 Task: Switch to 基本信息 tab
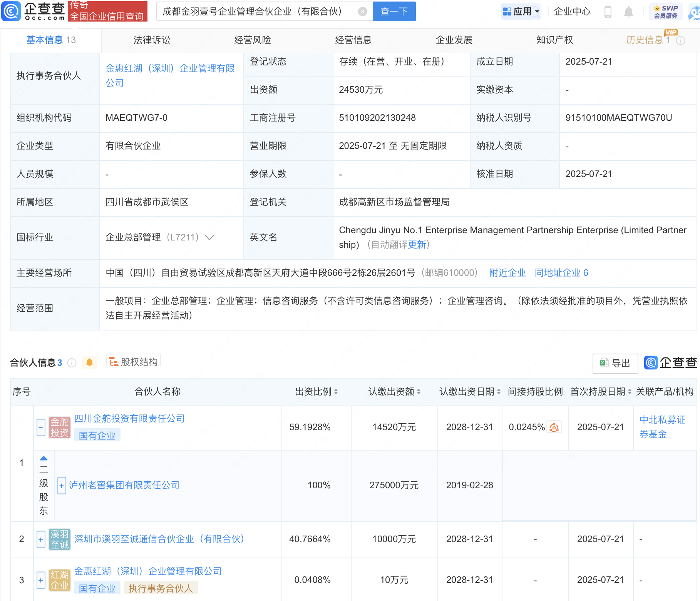click(x=51, y=40)
